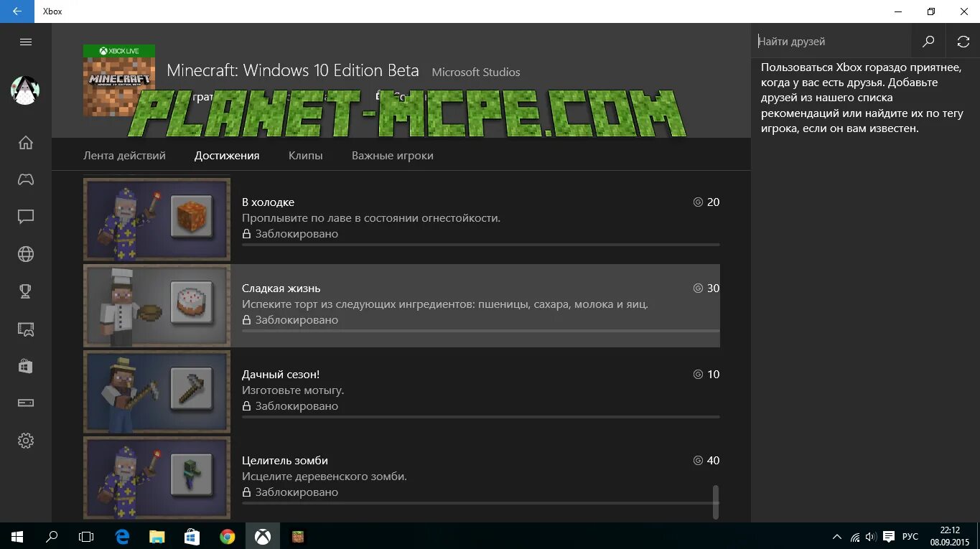Open the Важные игроки tab
This screenshot has width=980, height=549.
tap(393, 155)
